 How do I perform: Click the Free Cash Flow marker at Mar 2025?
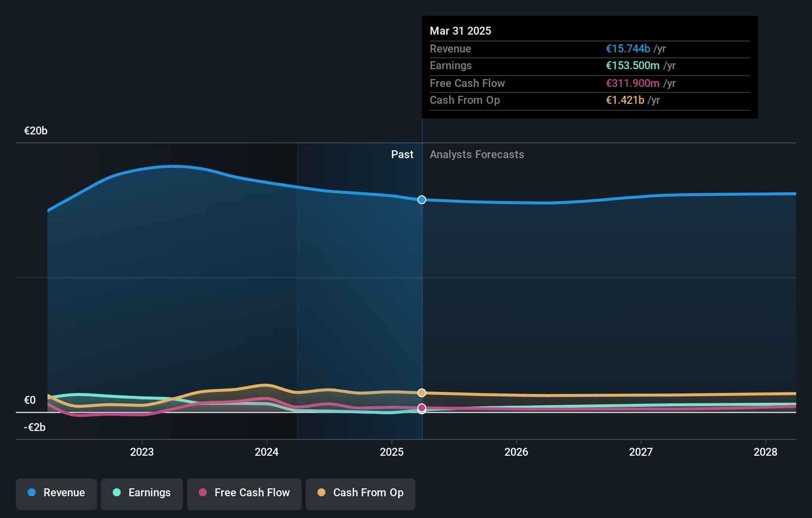coord(422,408)
